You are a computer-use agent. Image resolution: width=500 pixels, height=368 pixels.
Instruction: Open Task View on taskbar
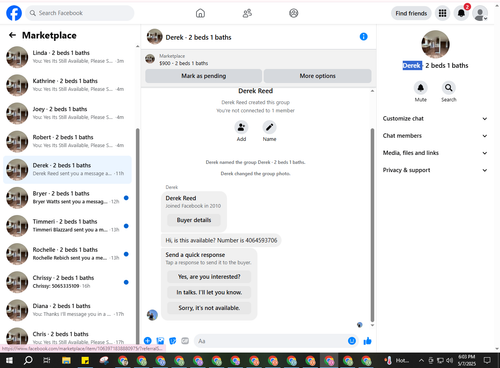tap(47, 360)
